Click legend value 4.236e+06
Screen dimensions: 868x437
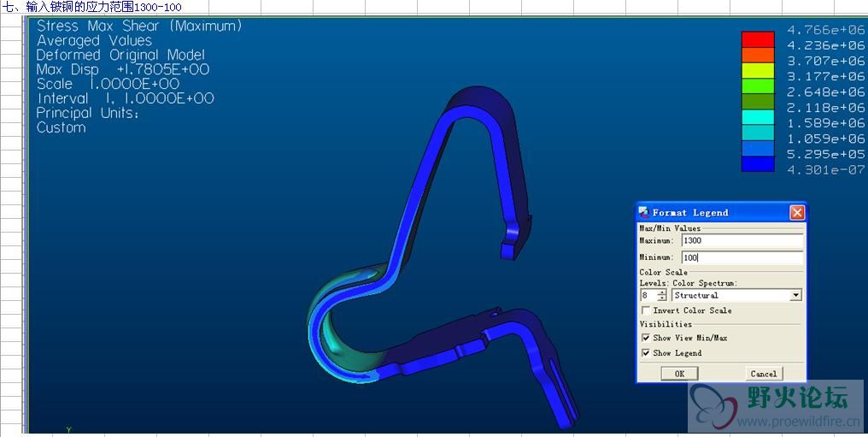coord(825,45)
